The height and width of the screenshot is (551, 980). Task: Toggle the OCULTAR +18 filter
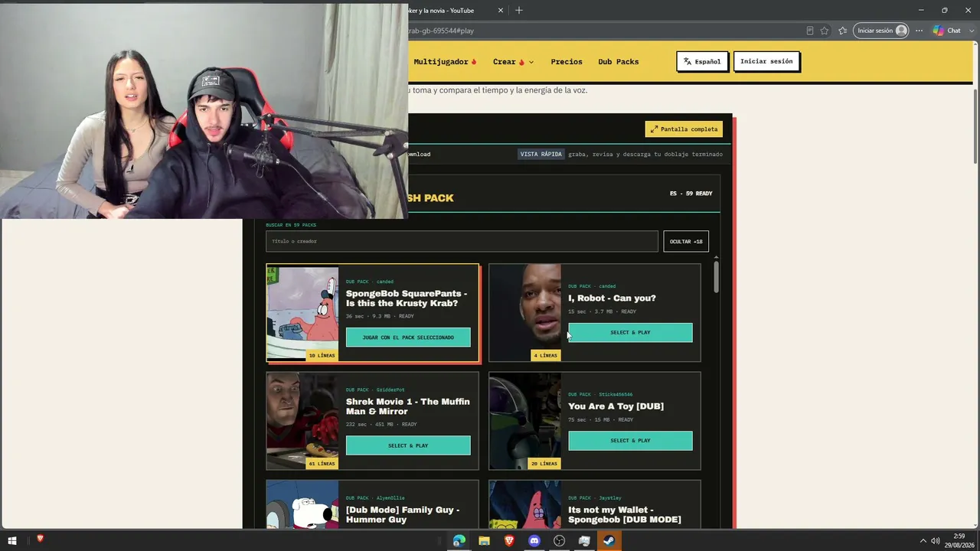[x=686, y=241]
